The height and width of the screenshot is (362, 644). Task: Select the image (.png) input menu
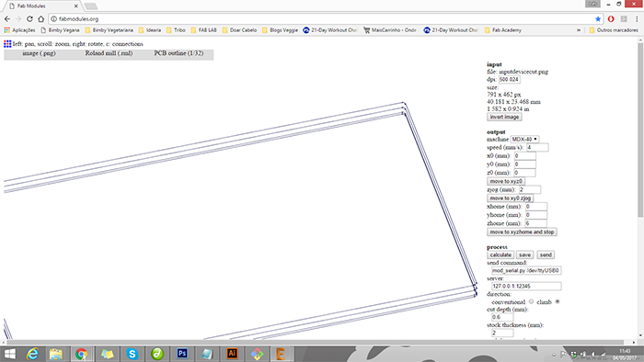(x=39, y=53)
